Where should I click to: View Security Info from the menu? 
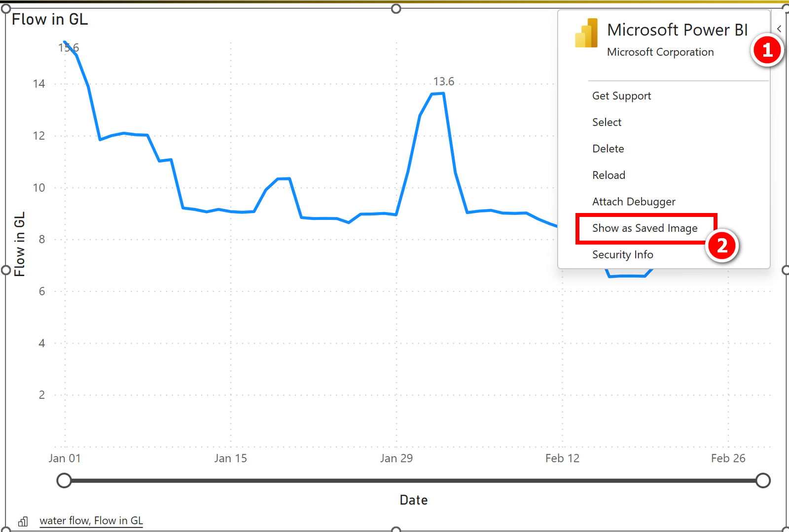pos(623,254)
